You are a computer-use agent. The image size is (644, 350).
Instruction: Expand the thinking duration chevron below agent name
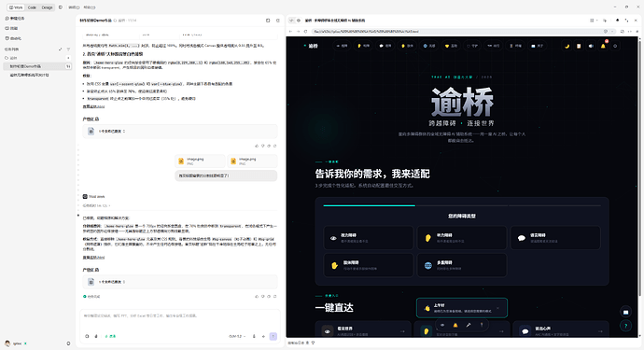point(109,206)
